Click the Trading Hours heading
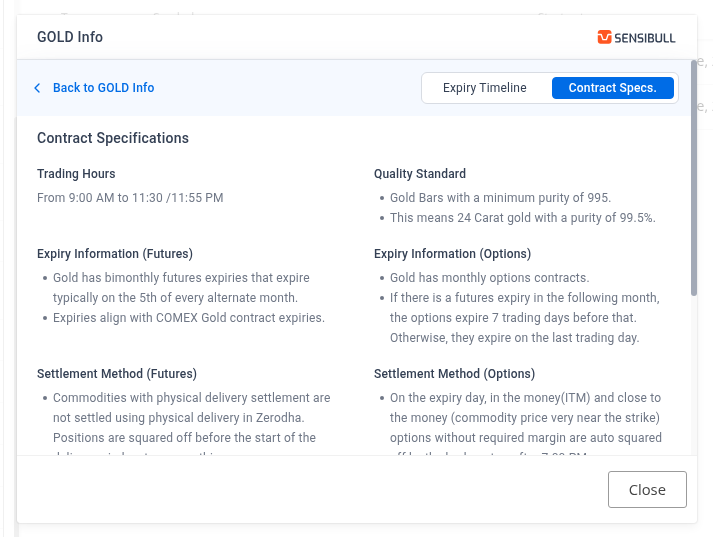713x537 pixels. [x=76, y=174]
